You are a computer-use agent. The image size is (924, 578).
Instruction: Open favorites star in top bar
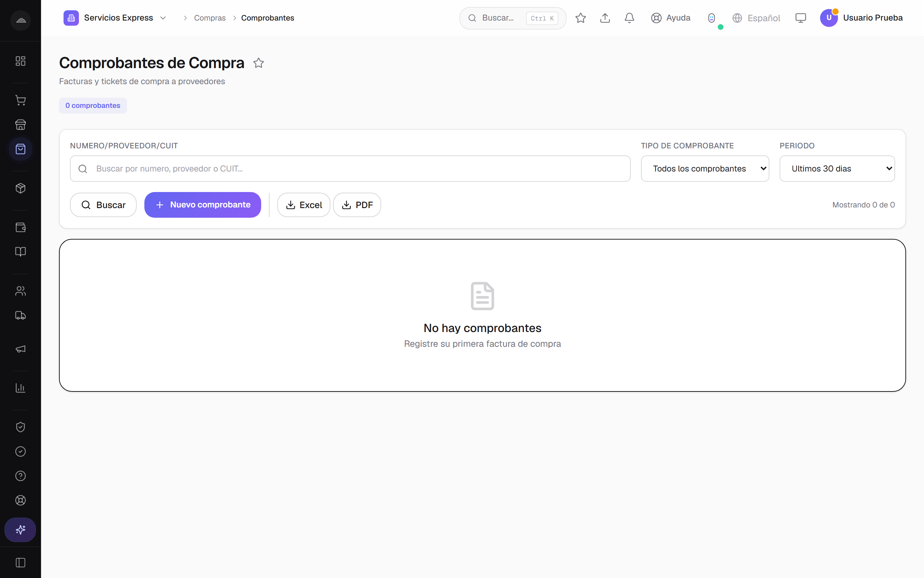580,18
